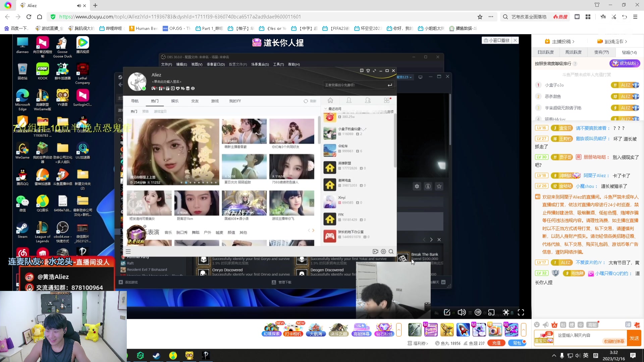Switch to the 日活跃度 tab
The width and height of the screenshot is (644, 362).
pos(546,52)
